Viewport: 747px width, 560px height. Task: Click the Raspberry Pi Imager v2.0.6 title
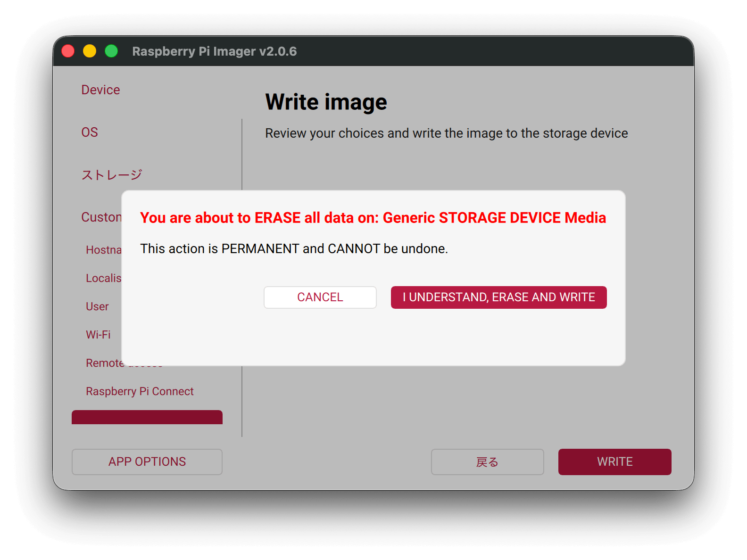click(x=214, y=51)
